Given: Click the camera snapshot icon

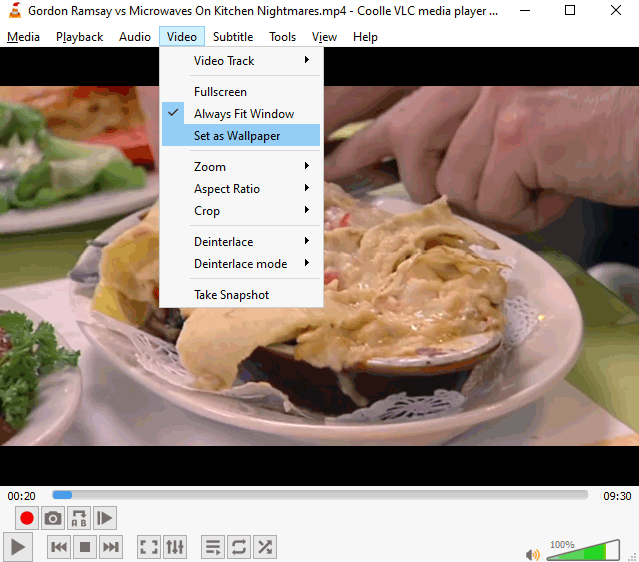Looking at the screenshot, I should click(53, 518).
